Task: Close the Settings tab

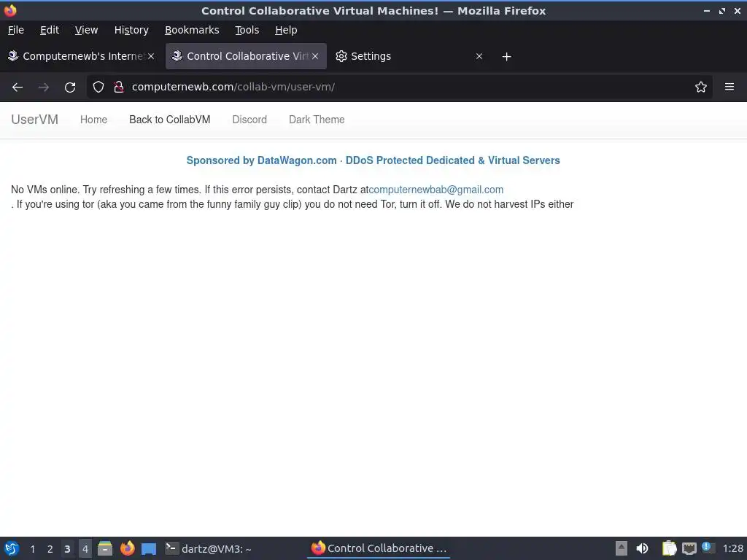Action: (479, 56)
